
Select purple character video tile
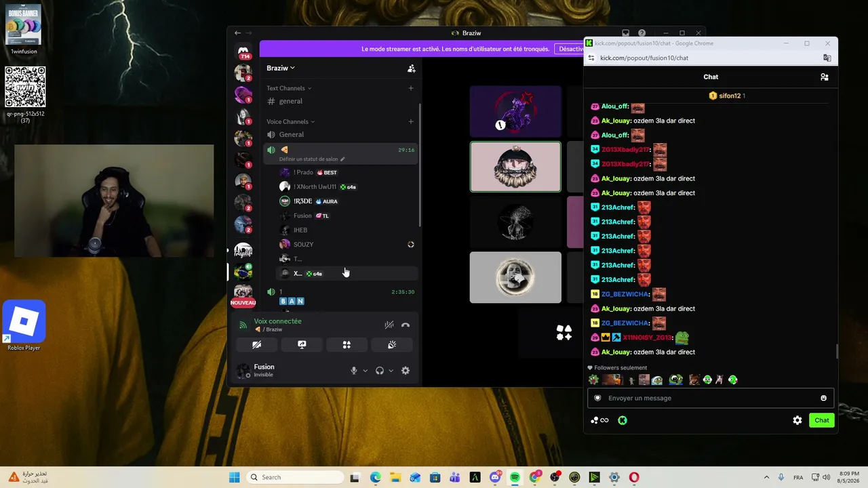tap(515, 111)
